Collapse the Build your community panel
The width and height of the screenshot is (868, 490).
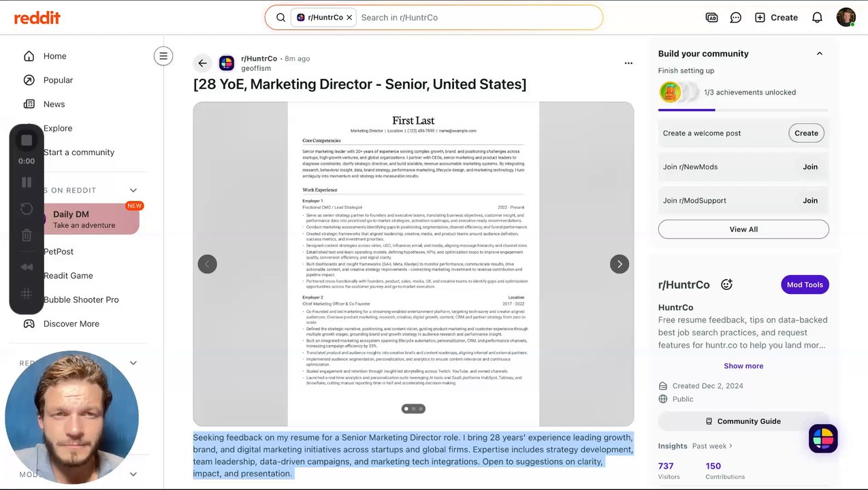[x=819, y=54]
